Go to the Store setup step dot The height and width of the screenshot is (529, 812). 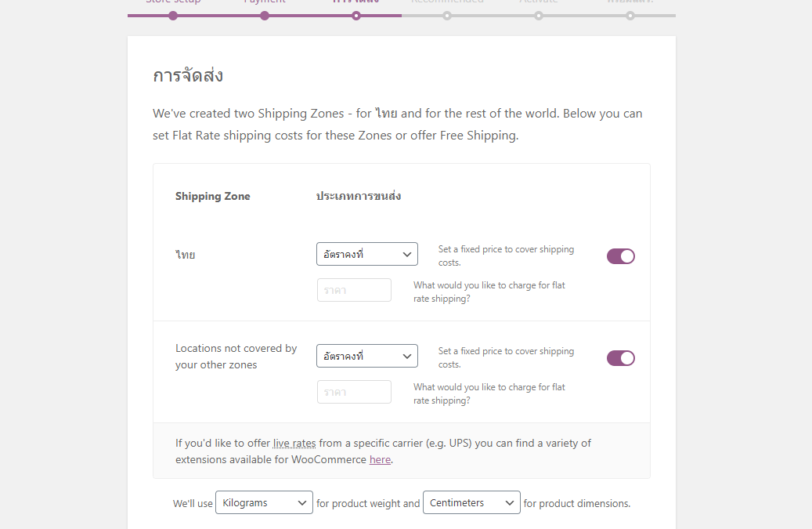click(x=173, y=16)
